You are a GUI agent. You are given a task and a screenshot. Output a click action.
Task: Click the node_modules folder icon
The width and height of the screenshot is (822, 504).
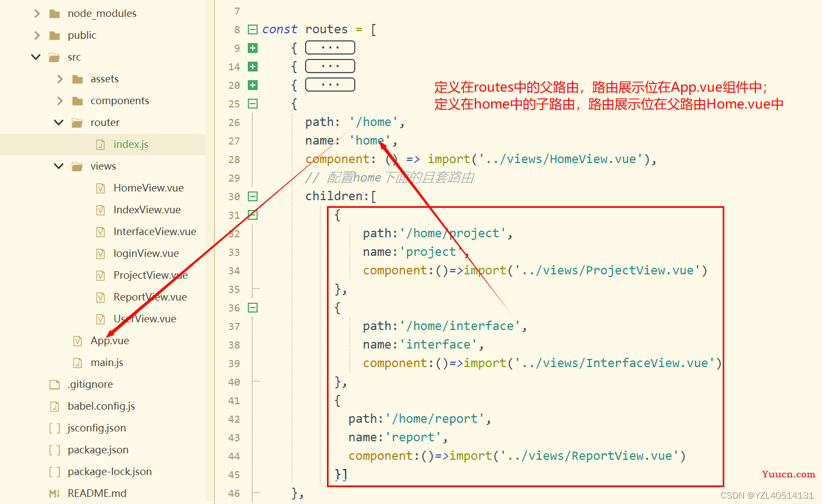click(55, 14)
